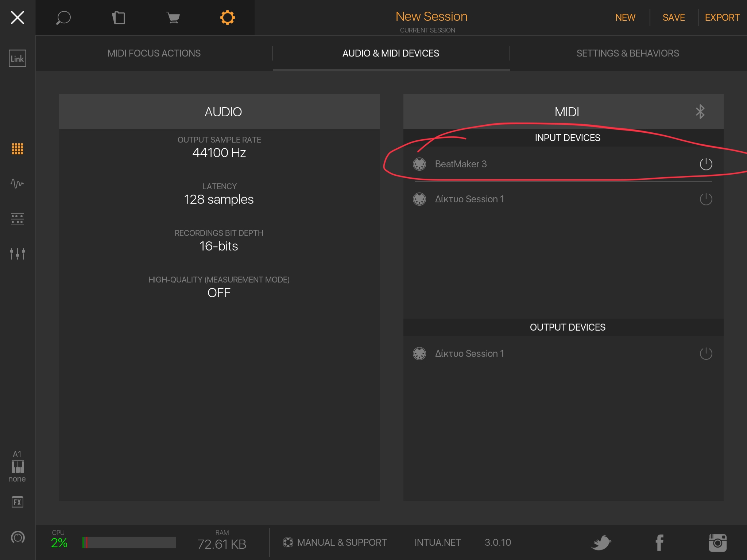The width and height of the screenshot is (747, 560).
Task: Change the 16-bits recording bit depth
Action: point(219,246)
